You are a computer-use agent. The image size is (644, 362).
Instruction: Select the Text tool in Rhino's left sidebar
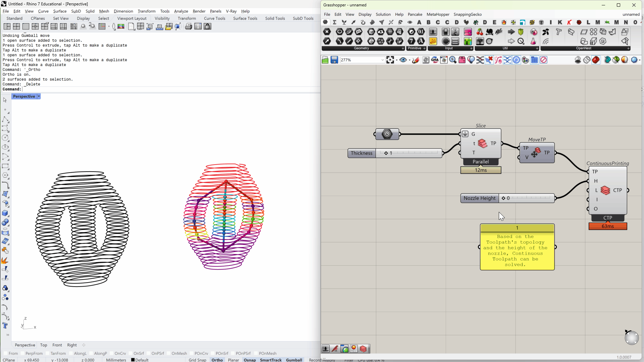(5, 325)
